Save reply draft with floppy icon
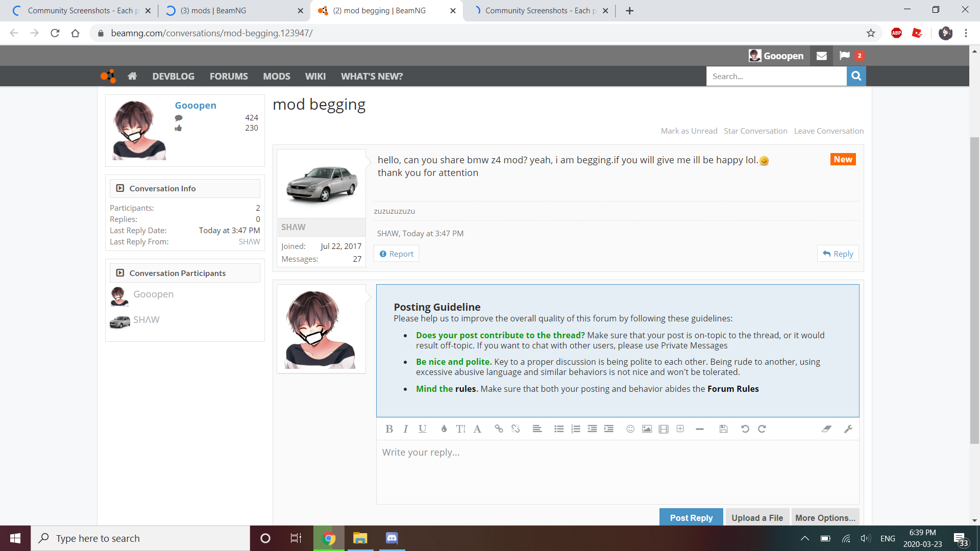This screenshot has height=551, width=980. coord(723,429)
